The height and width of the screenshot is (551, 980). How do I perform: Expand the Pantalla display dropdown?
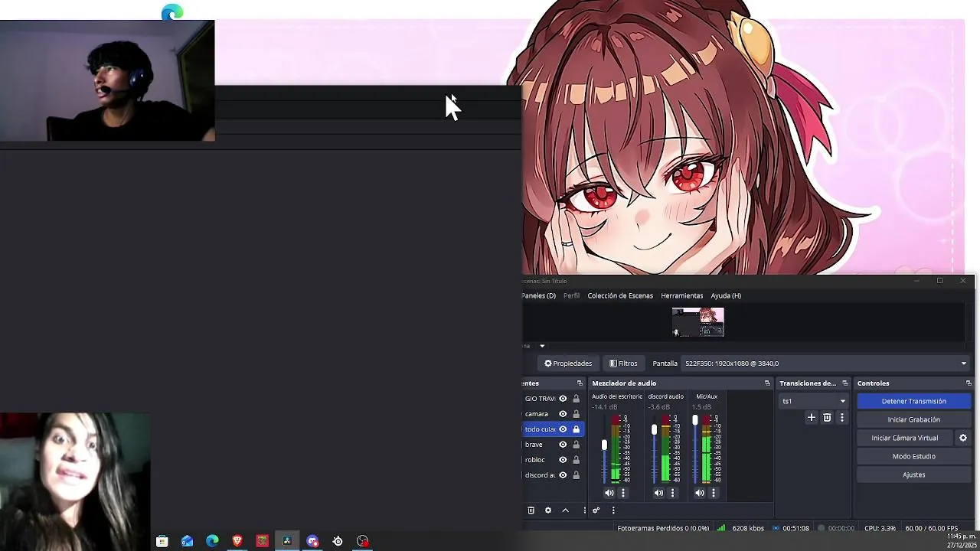(x=826, y=364)
